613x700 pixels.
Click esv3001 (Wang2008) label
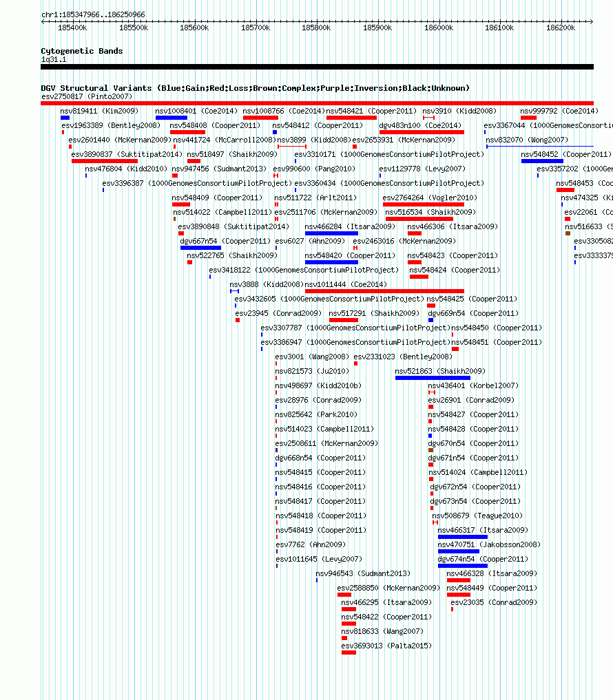point(312,357)
